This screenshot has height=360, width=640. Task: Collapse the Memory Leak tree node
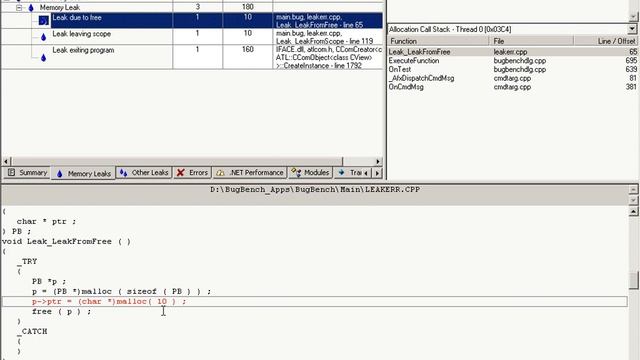19,7
